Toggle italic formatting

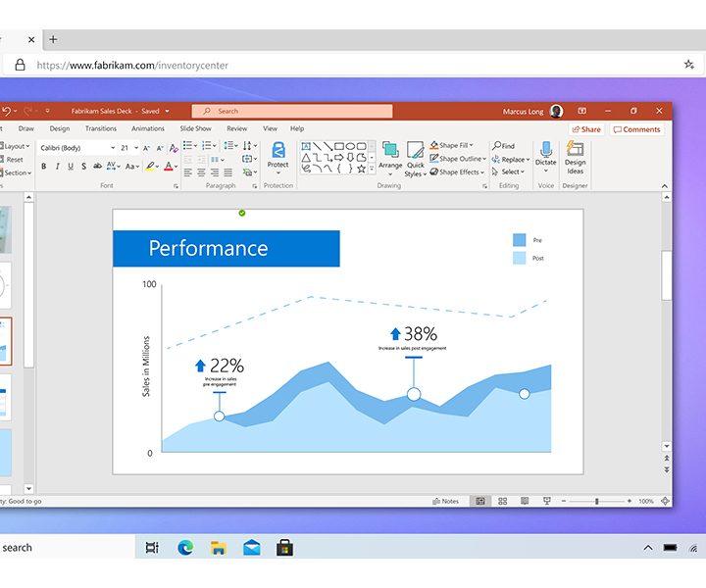tap(57, 167)
